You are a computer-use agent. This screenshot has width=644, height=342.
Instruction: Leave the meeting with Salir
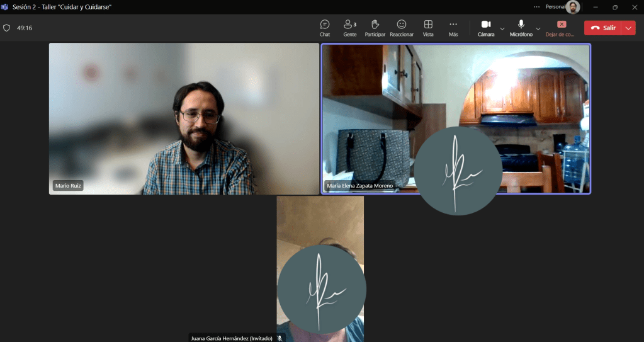tap(602, 28)
